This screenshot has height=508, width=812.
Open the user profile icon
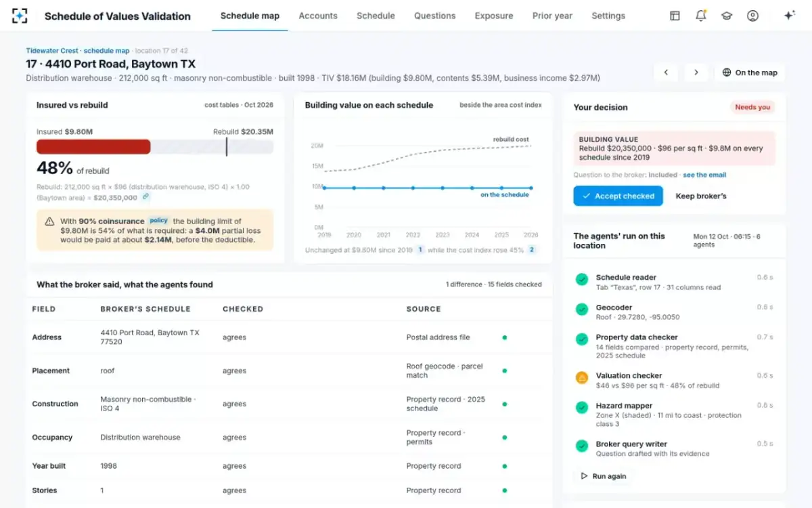click(x=752, y=16)
